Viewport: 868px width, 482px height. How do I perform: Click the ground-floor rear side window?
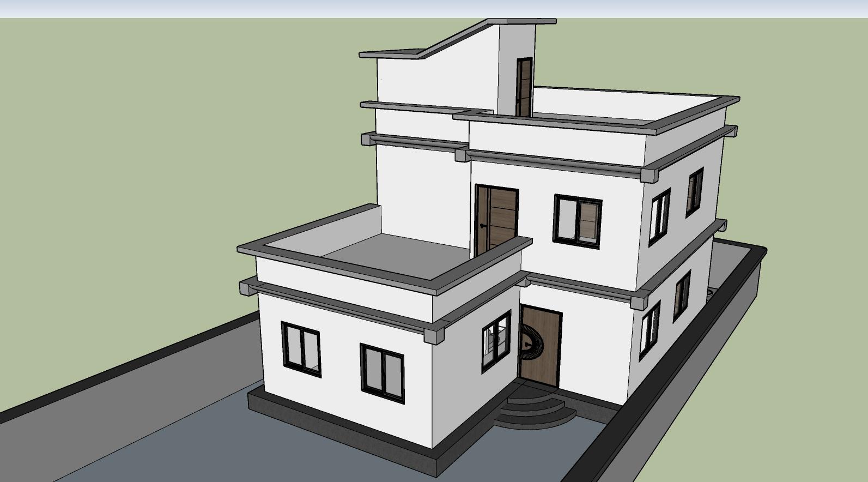click(682, 296)
